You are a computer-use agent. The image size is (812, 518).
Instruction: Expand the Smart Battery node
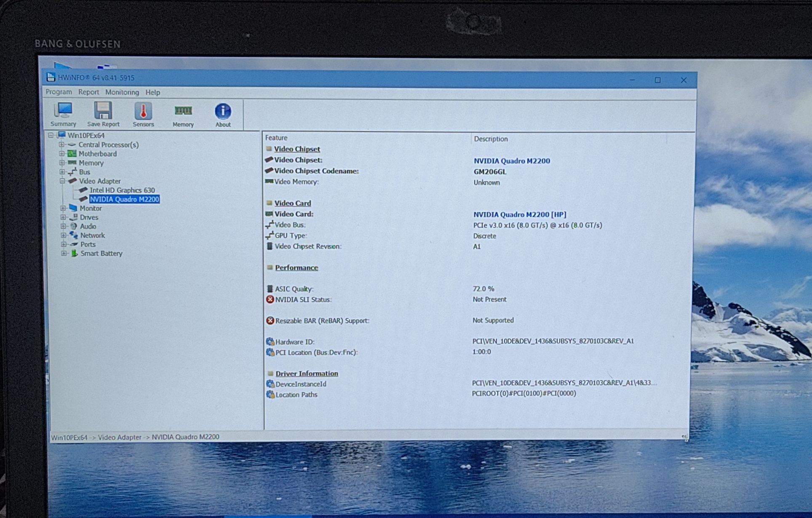point(64,253)
